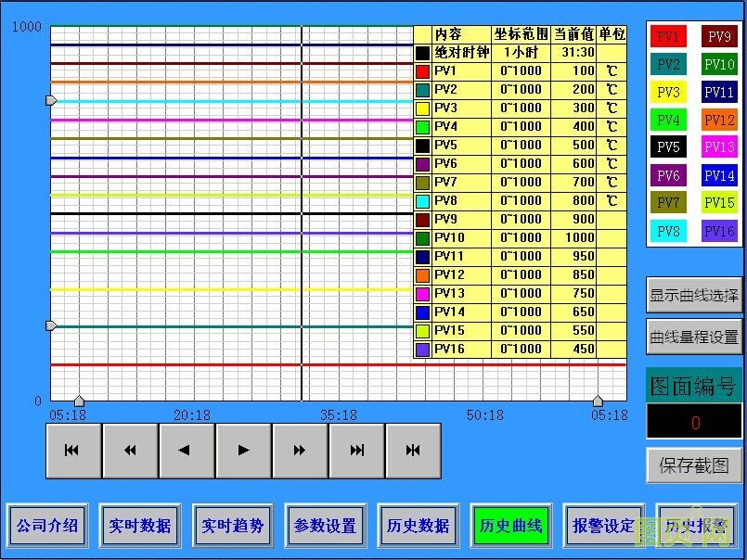Image resolution: width=747 pixels, height=560 pixels.
Task: Toggle the PV10 green curve button
Action: click(719, 65)
